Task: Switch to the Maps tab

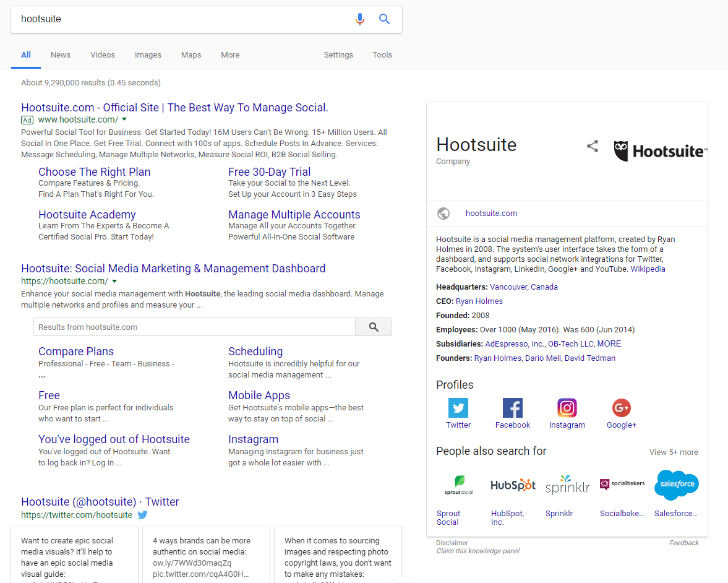Action: click(191, 55)
